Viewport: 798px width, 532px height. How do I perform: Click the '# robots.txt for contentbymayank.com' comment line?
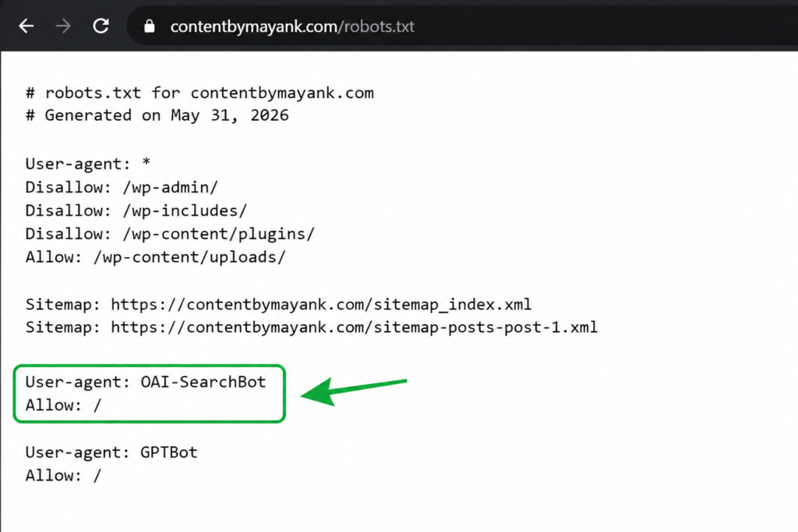[x=199, y=93]
